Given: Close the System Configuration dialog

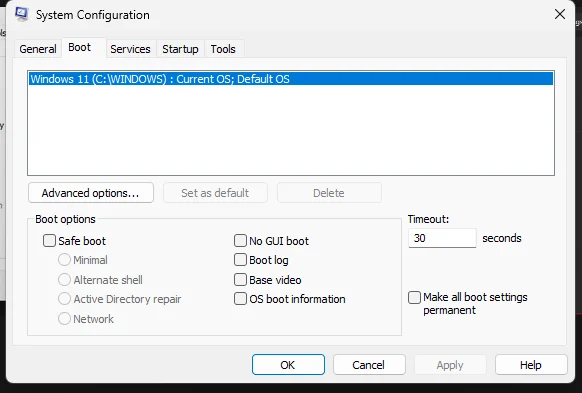Looking at the screenshot, I should tap(560, 14).
